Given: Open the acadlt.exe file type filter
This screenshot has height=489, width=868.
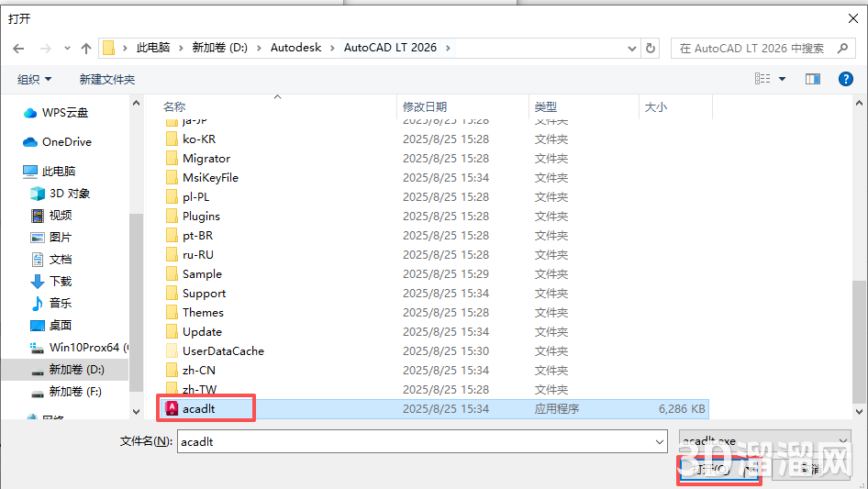Looking at the screenshot, I should click(x=764, y=440).
